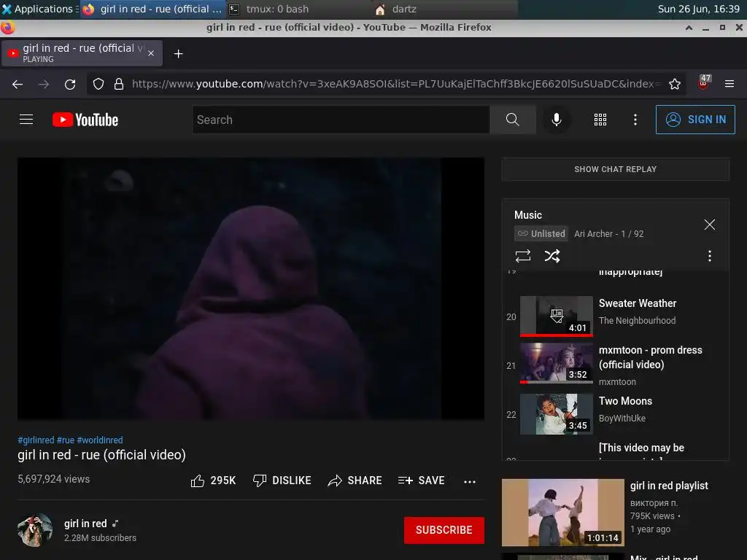Open more actions ellipsis below video
The image size is (747, 560).
pos(470,481)
